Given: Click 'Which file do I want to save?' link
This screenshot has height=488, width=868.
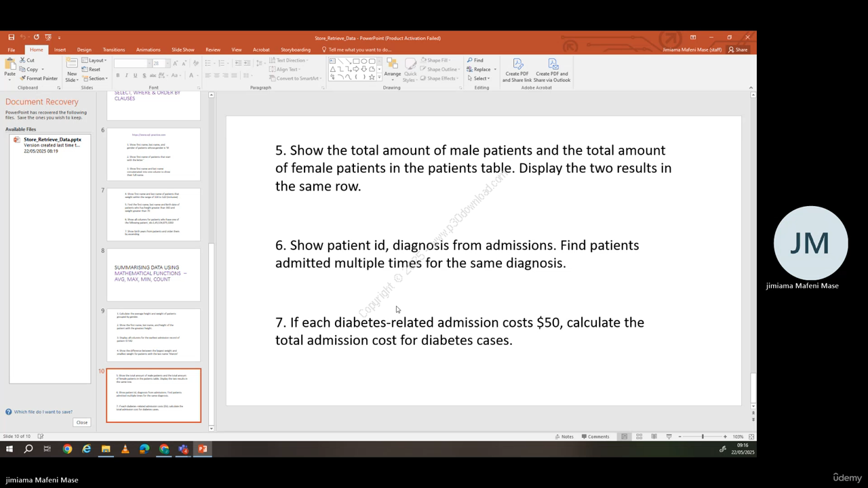Looking at the screenshot, I should 43,411.
